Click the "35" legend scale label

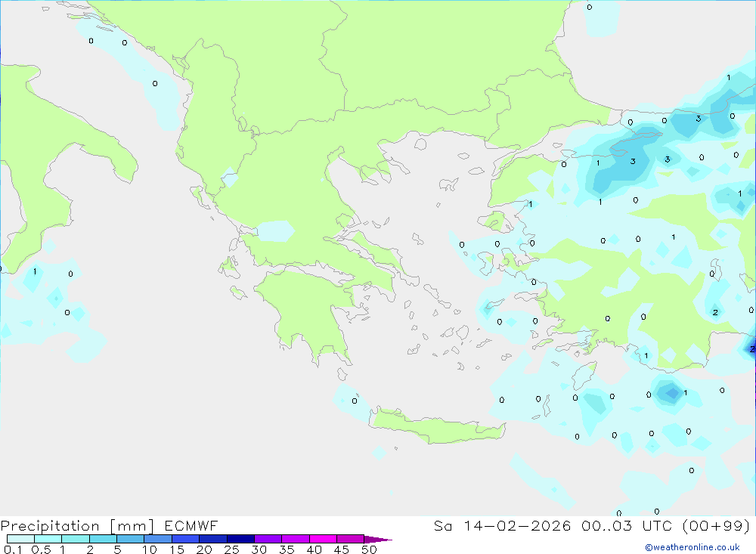287,549
